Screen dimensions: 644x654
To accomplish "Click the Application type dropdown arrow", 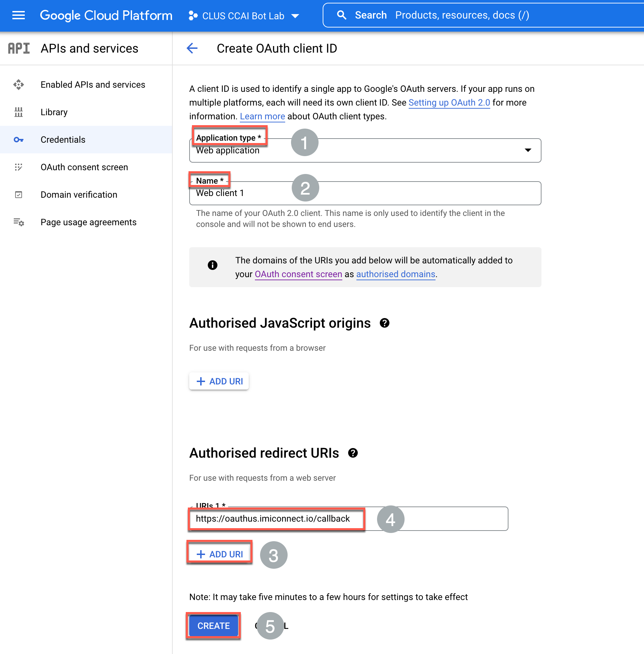I will pos(528,150).
